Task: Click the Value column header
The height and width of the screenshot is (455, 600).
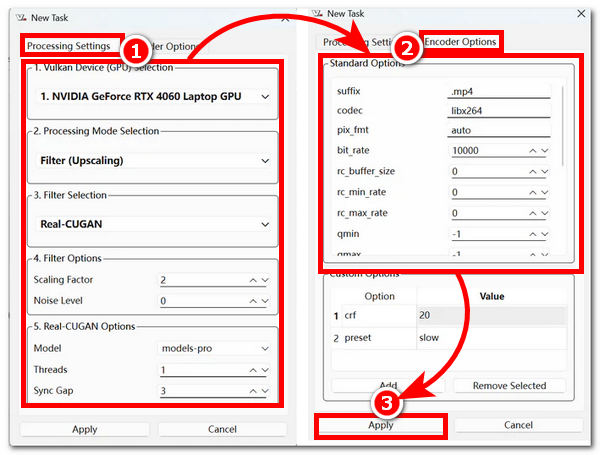Action: [492, 297]
